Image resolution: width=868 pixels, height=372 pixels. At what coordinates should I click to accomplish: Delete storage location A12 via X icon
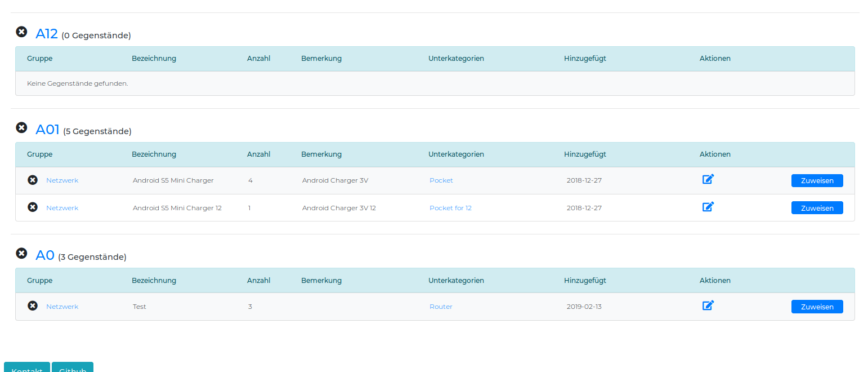tap(21, 32)
